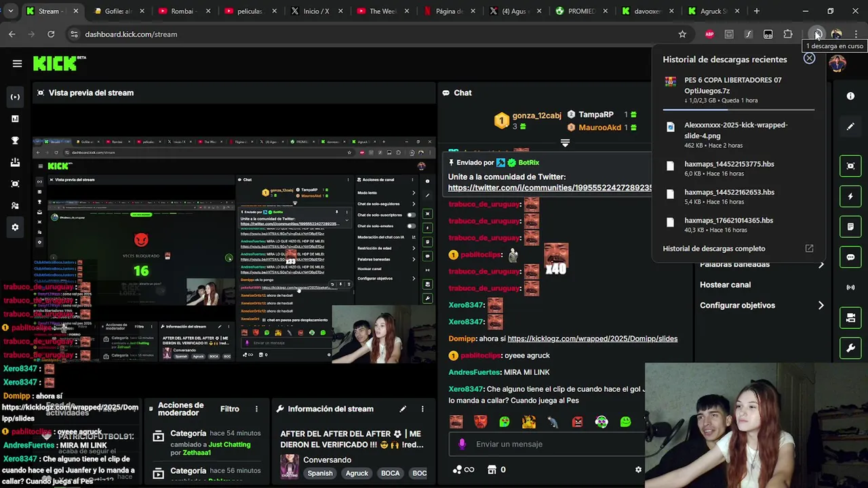Click the purple microphone icon in chat input

click(x=462, y=444)
